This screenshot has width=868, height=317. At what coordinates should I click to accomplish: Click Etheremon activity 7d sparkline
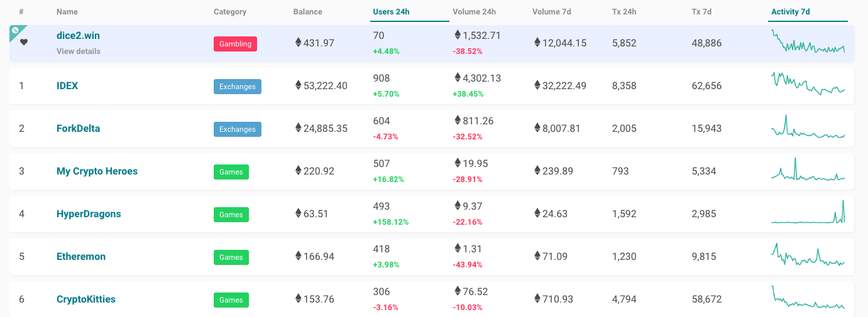(x=808, y=255)
